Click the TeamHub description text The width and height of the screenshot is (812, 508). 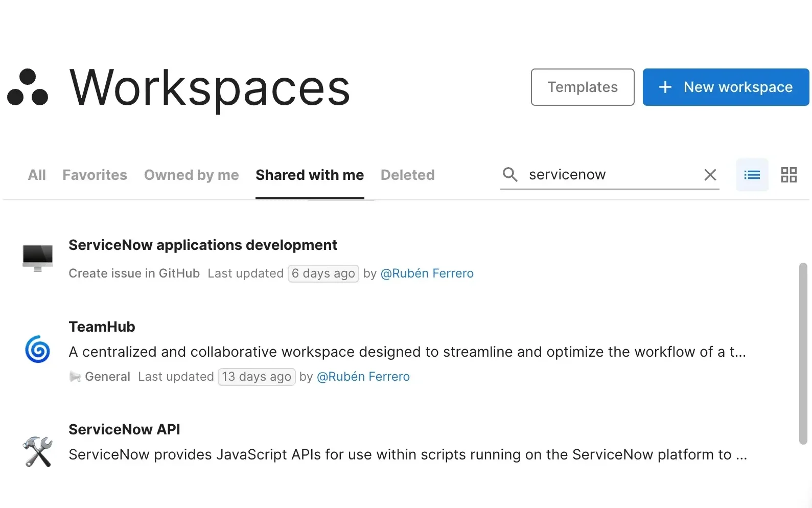coord(407,352)
